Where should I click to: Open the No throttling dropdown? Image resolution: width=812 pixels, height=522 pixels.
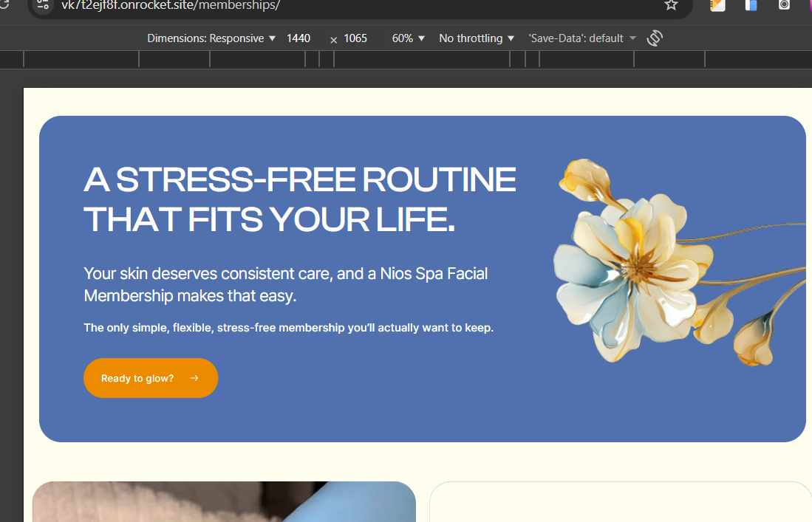477,38
